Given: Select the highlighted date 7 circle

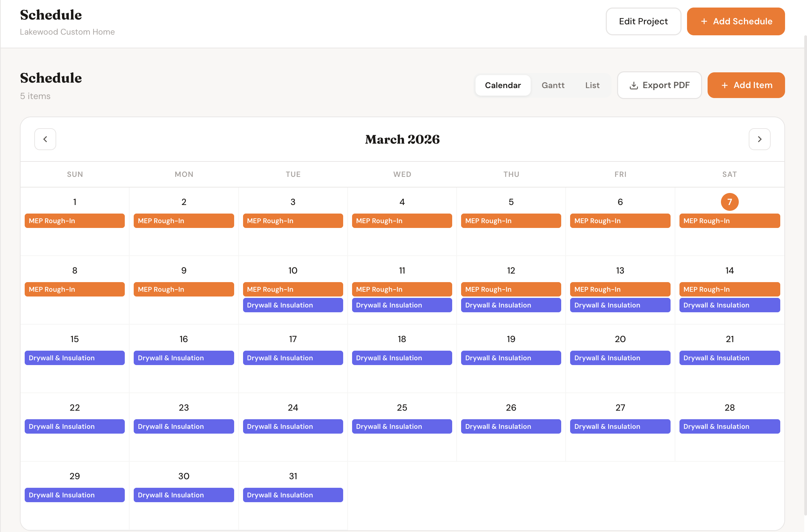Looking at the screenshot, I should pyautogui.click(x=730, y=202).
